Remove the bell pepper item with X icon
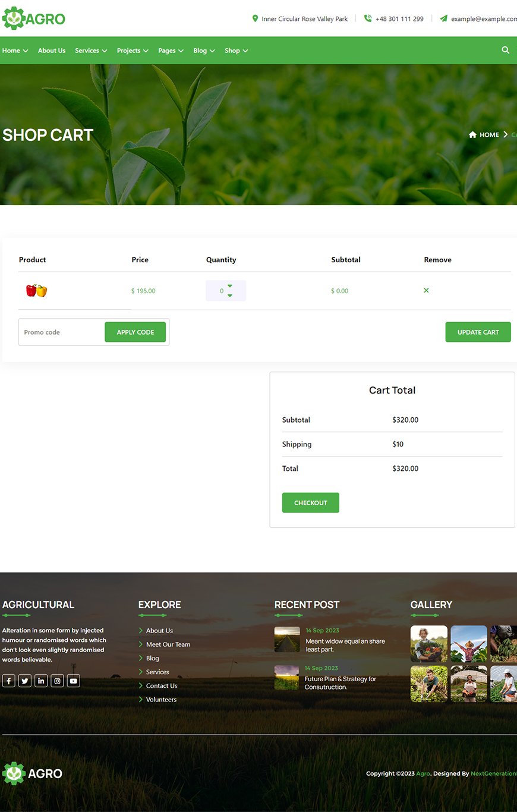The width and height of the screenshot is (517, 812). 426,291
